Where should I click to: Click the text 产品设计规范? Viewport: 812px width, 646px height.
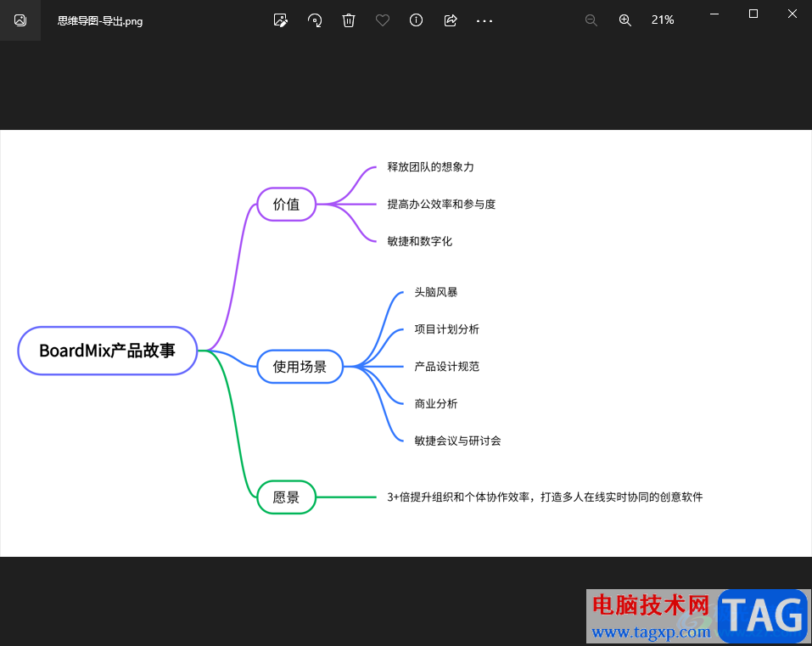[446, 367]
